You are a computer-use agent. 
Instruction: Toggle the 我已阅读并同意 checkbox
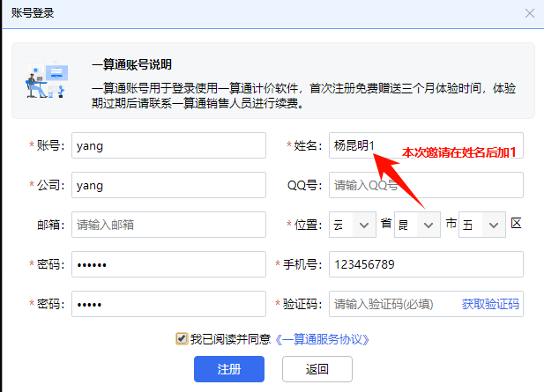coord(182,338)
